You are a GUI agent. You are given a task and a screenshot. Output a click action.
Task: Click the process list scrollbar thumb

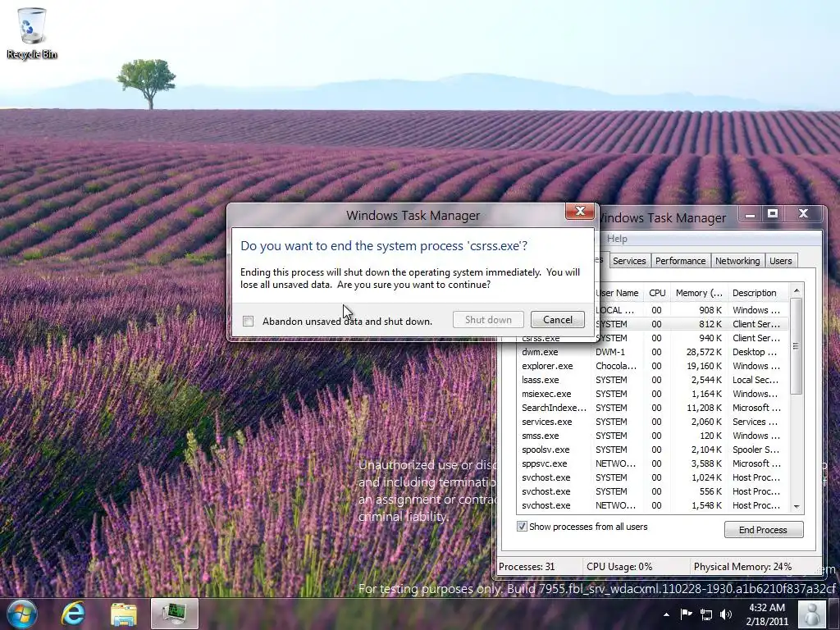point(797,346)
